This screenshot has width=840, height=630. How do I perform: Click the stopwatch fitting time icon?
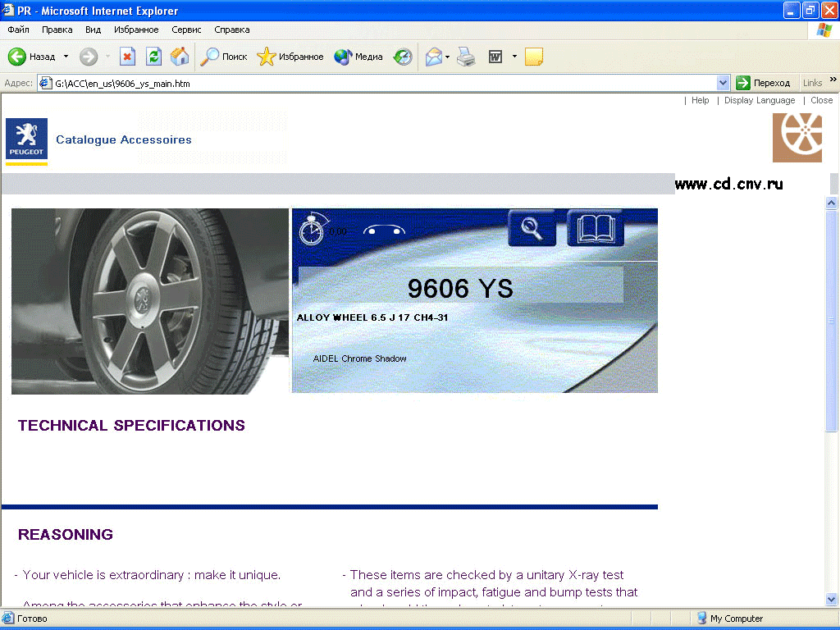point(313,230)
